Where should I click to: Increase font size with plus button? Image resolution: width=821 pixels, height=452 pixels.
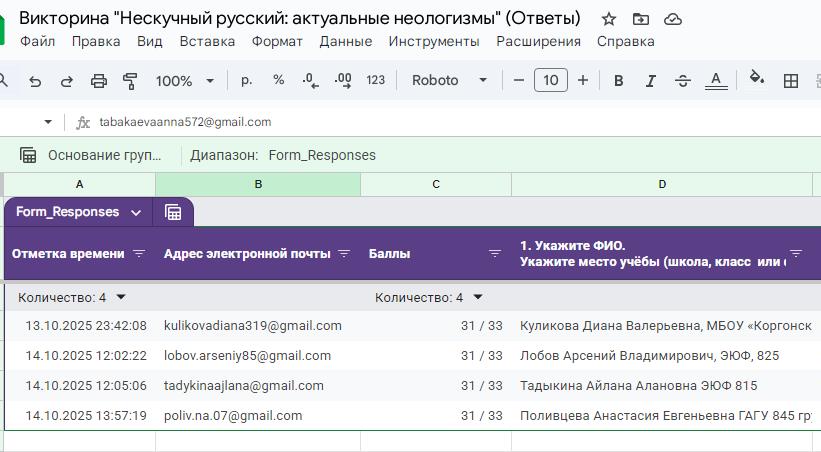pyautogui.click(x=583, y=81)
